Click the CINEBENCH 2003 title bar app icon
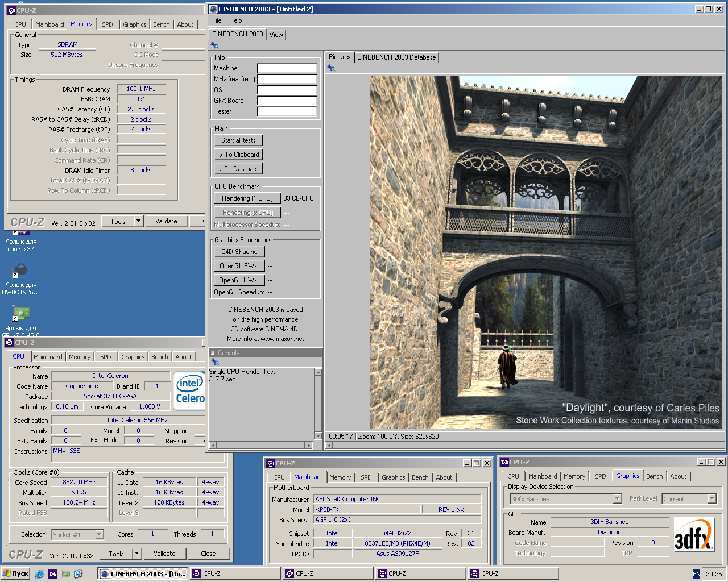Image resolution: width=728 pixels, height=582 pixels. [213, 9]
